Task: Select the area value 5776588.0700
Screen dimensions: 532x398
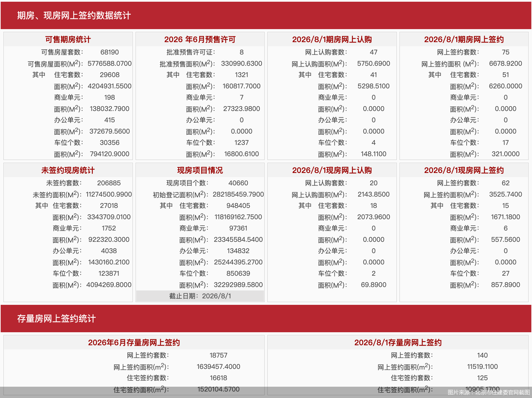Action: click(110, 63)
